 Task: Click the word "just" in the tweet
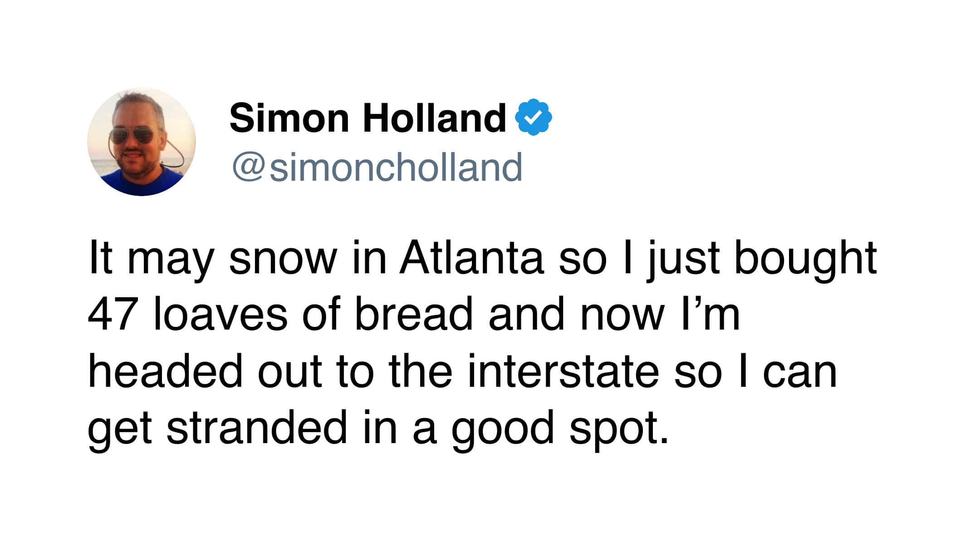(683, 259)
